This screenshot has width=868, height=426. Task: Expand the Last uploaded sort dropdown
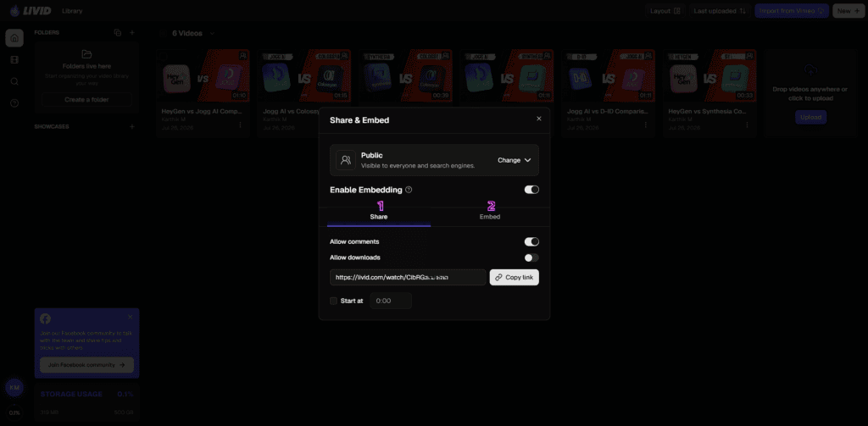[x=720, y=11]
